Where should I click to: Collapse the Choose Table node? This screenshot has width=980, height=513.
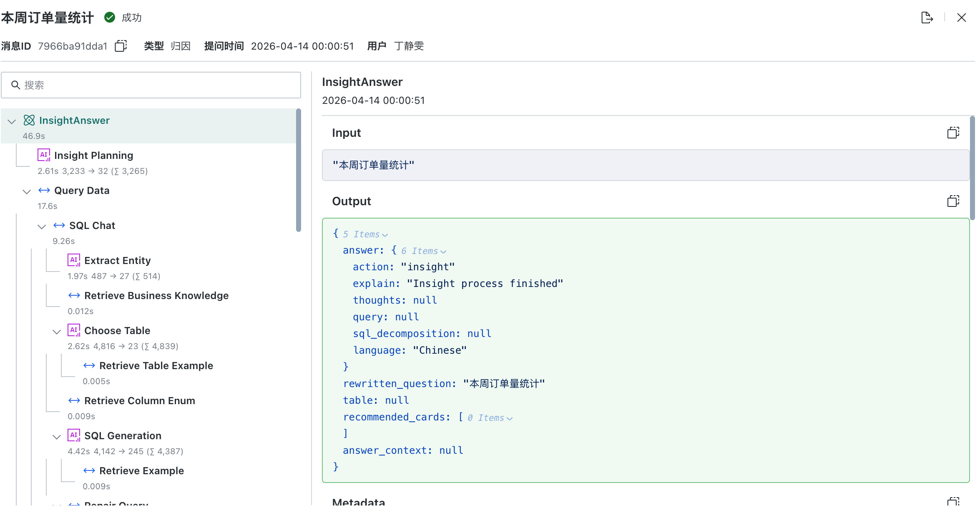pos(57,332)
